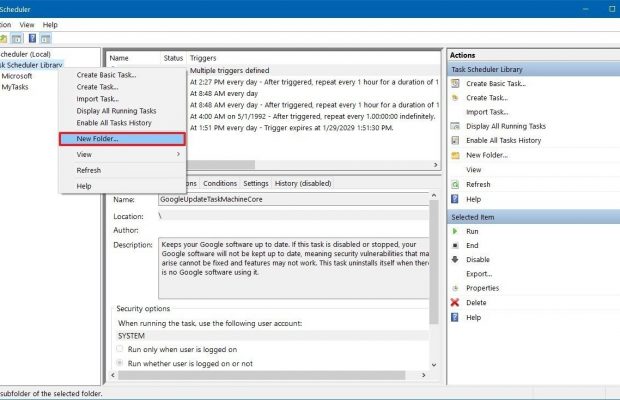The height and width of the screenshot is (400, 620).
Task: Click Export... in the Selected Item actions
Action: [x=478, y=273]
